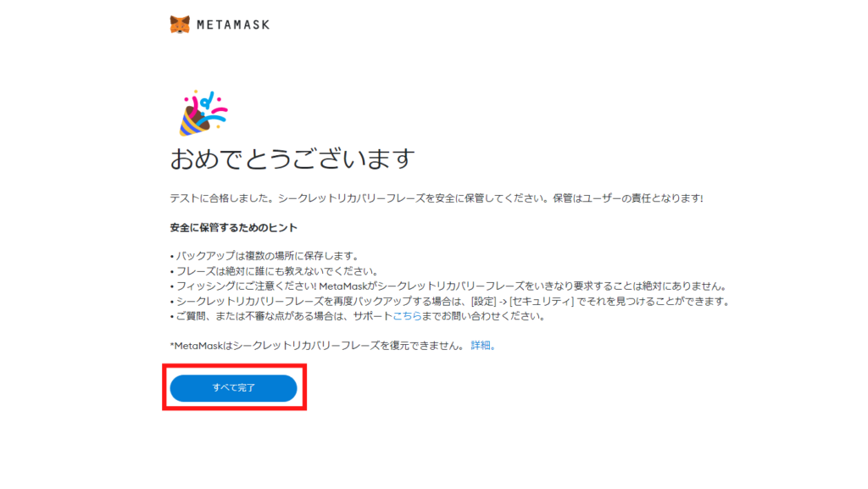Click the MetaMask fox logo icon
Viewport: 868px width, 489px height.
(x=180, y=25)
